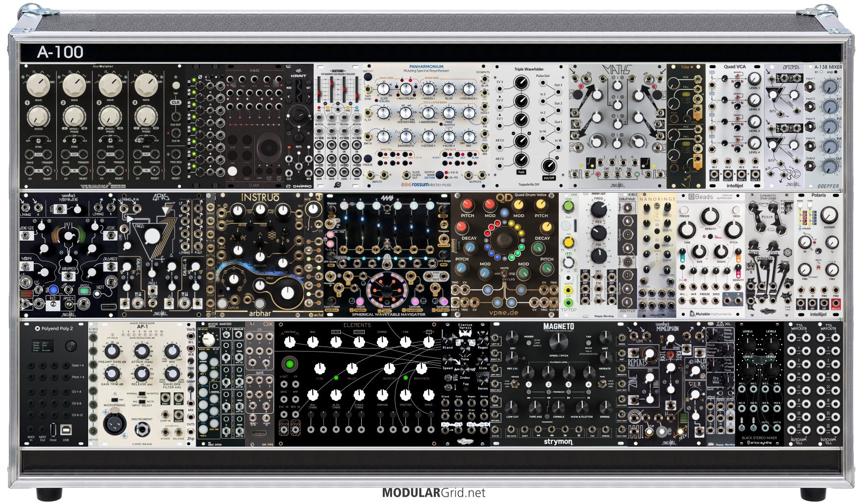This screenshot has width=868, height=503.
Task: Toggle the Normal/Inverted phase switch on AP-1
Action: (142, 393)
